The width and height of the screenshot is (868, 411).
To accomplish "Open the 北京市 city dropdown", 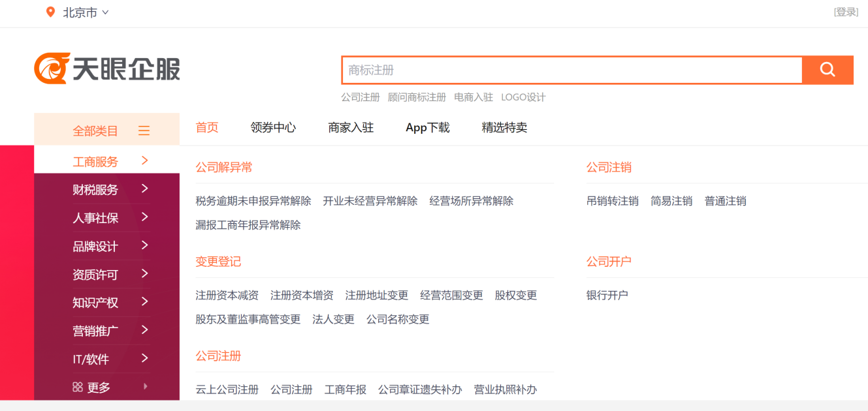I will coord(86,12).
